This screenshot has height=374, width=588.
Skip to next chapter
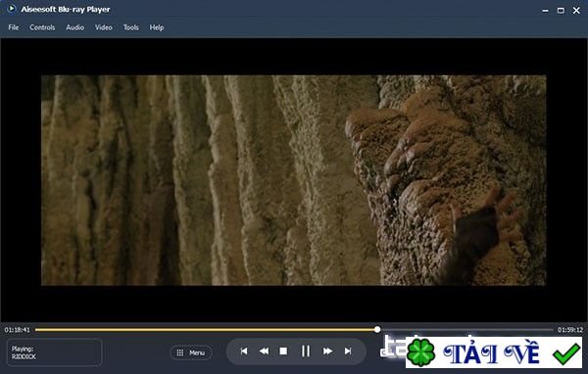(x=348, y=351)
